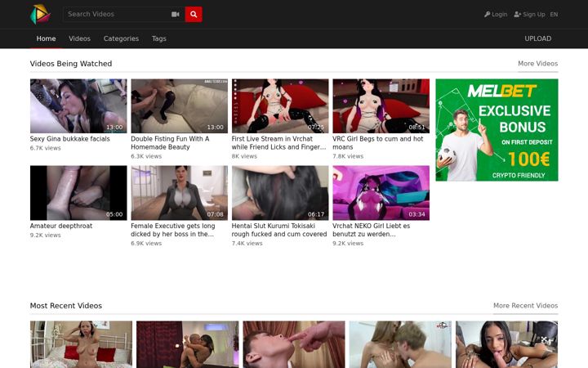Image resolution: width=588 pixels, height=368 pixels.
Task: Go to the Home tab
Action: click(x=46, y=38)
